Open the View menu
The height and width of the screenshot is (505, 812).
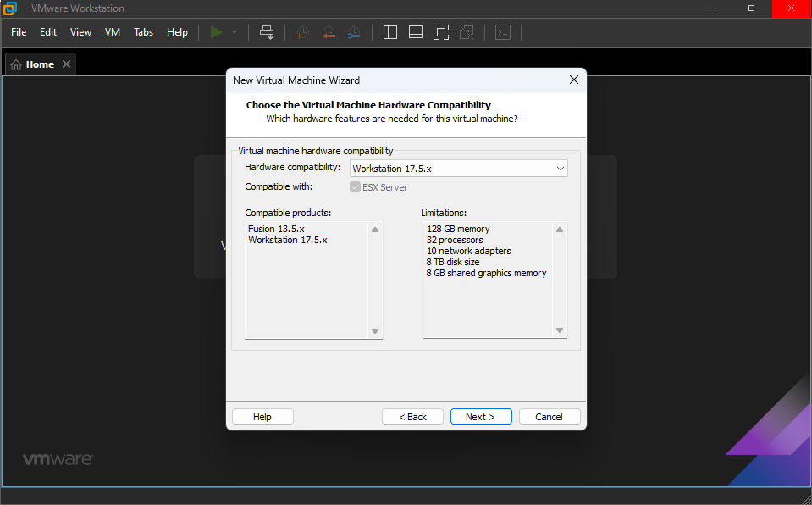tap(80, 32)
